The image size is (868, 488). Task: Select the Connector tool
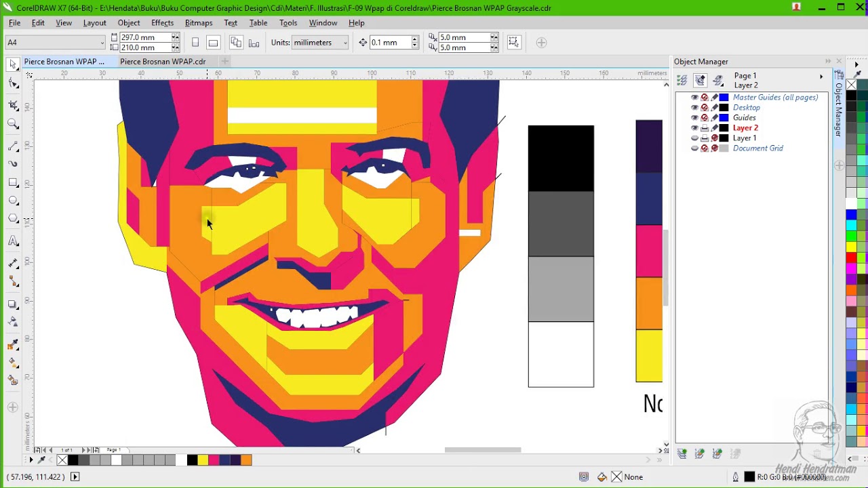(13, 283)
